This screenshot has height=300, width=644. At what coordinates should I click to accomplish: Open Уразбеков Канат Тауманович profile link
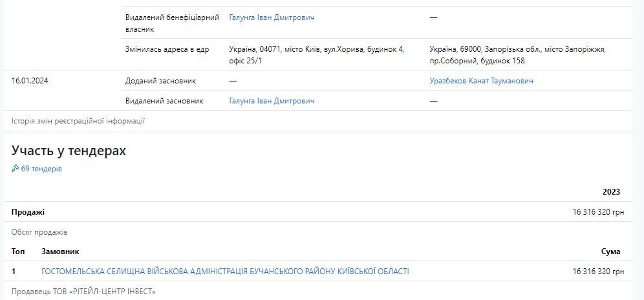481,81
